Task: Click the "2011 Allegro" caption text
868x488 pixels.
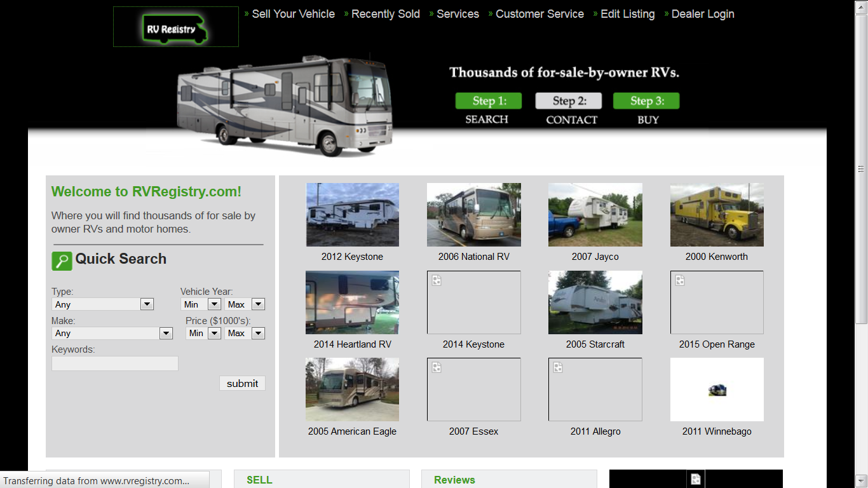Action: point(595,431)
